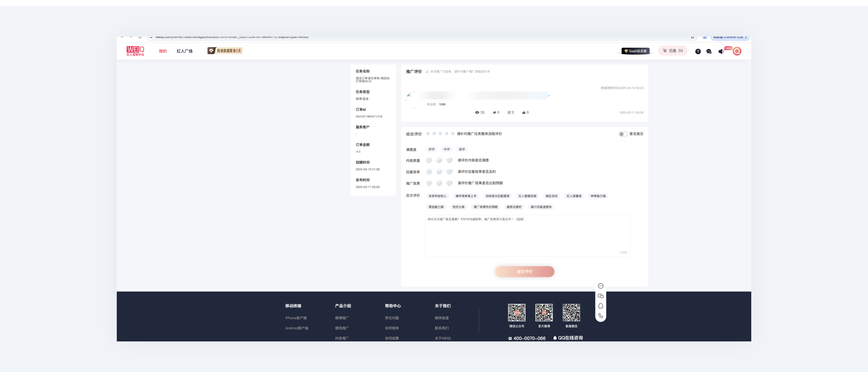Click the 提交评价 submit button
The image size is (868, 378).
(525, 272)
